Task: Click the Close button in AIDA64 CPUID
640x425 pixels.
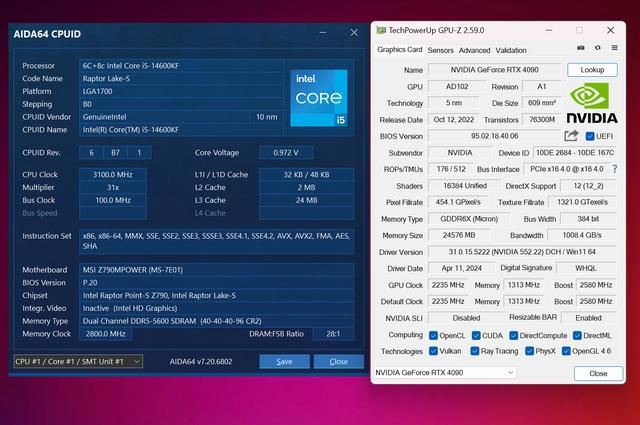Action: tap(338, 361)
